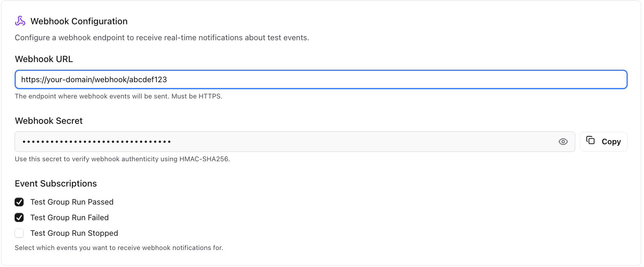This screenshot has height=267, width=644.
Task: Toggle the Test Group Run Passed subscription
Action: [x=19, y=202]
